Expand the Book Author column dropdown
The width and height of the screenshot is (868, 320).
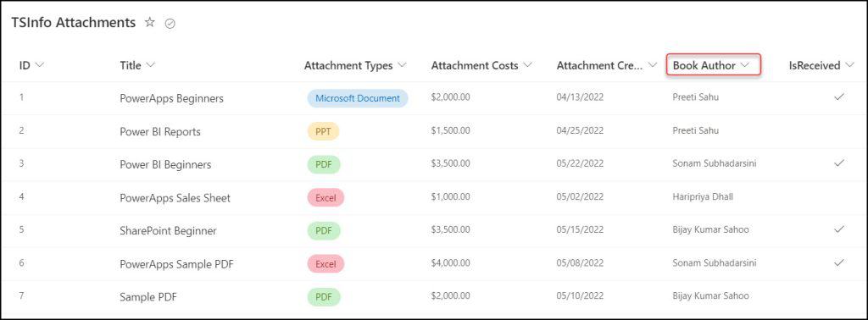tap(744, 65)
